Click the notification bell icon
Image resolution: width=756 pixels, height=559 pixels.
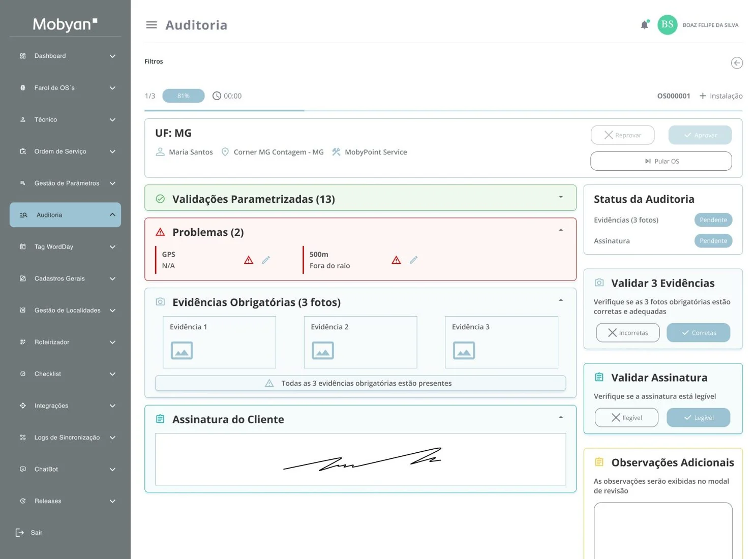645,25
